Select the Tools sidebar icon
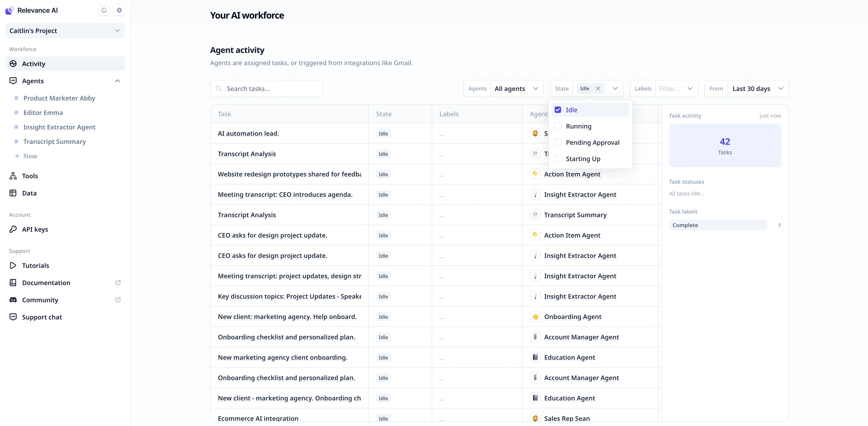868x426 pixels. click(13, 176)
